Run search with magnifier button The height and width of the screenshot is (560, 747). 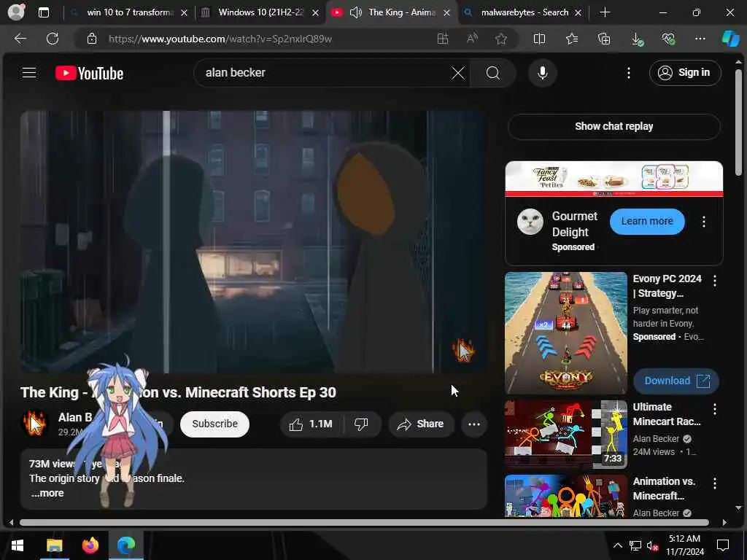coord(493,73)
